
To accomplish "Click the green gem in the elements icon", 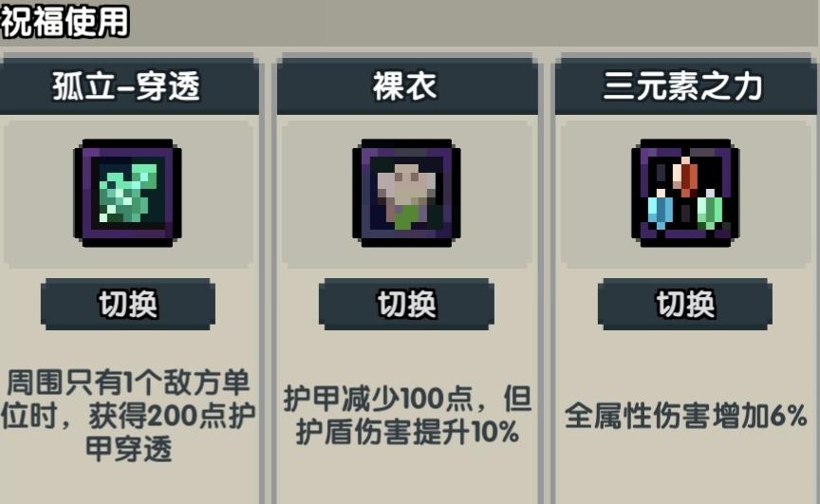I will 710,209.
